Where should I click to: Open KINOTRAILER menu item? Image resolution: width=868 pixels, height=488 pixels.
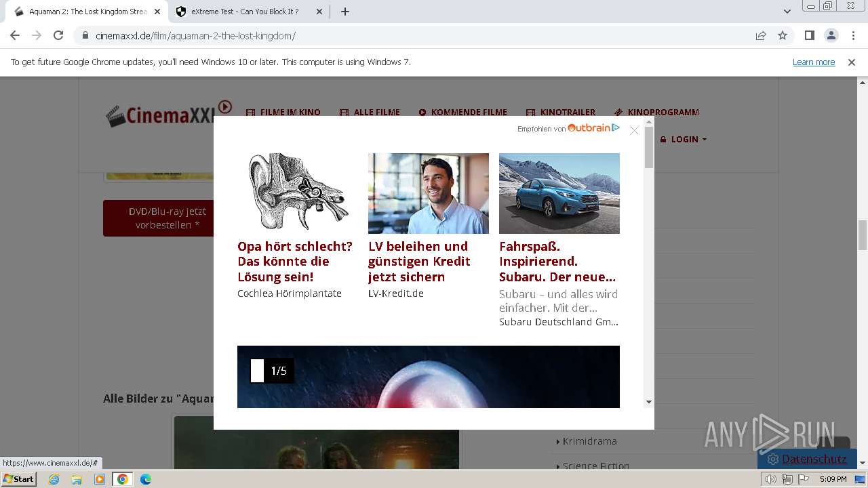pyautogui.click(x=561, y=112)
